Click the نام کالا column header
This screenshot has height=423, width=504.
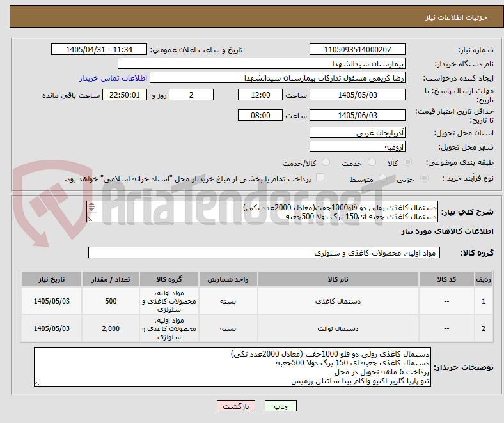[x=338, y=279]
